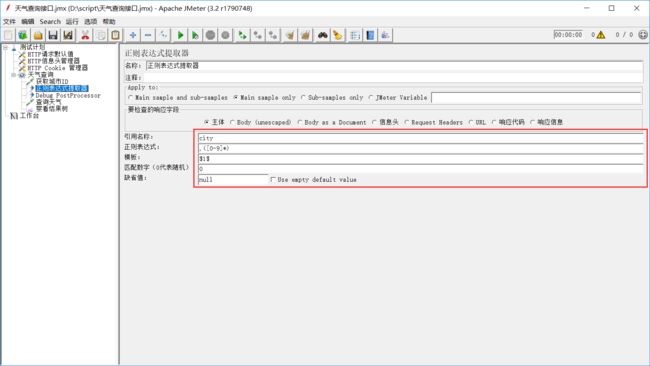650x366 pixels.
Task: Select Debug PostProcessor in tree
Action: (x=68, y=95)
